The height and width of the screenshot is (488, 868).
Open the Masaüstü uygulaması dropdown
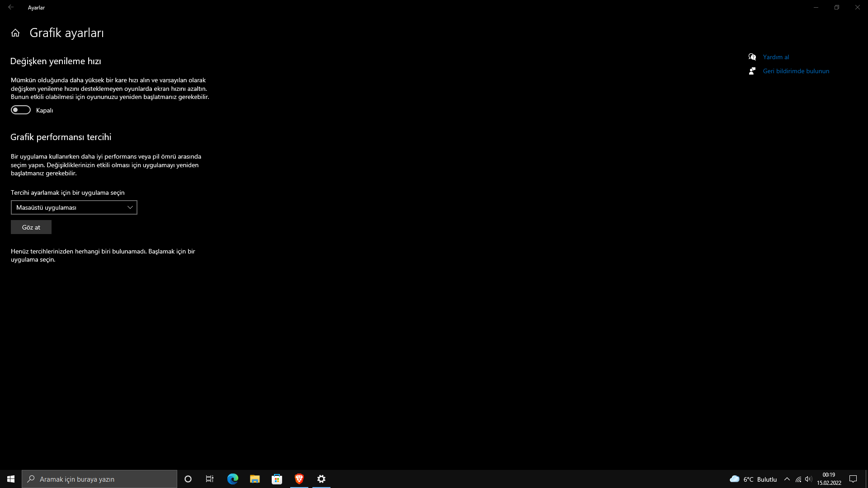74,207
